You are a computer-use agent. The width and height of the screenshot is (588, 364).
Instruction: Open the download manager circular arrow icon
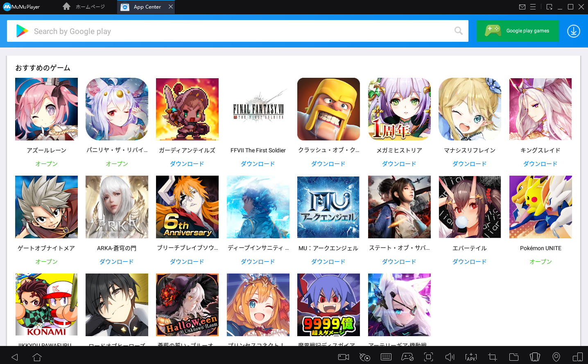pyautogui.click(x=574, y=31)
